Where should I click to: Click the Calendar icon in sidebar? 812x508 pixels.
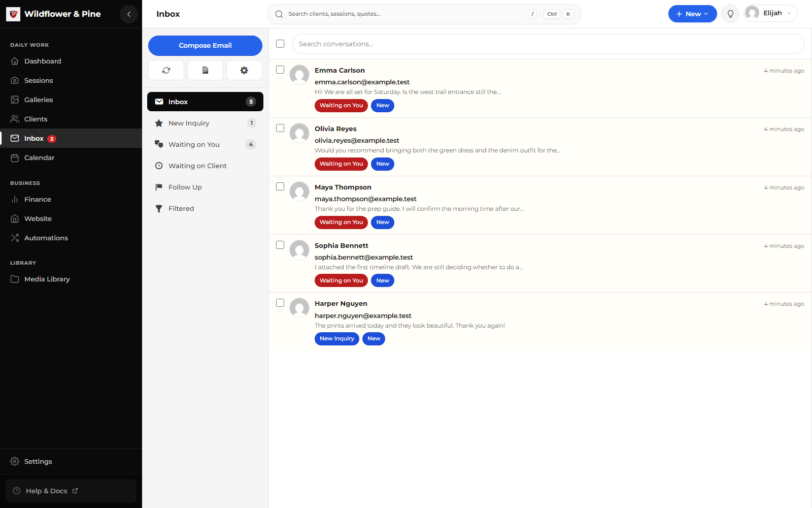point(15,157)
